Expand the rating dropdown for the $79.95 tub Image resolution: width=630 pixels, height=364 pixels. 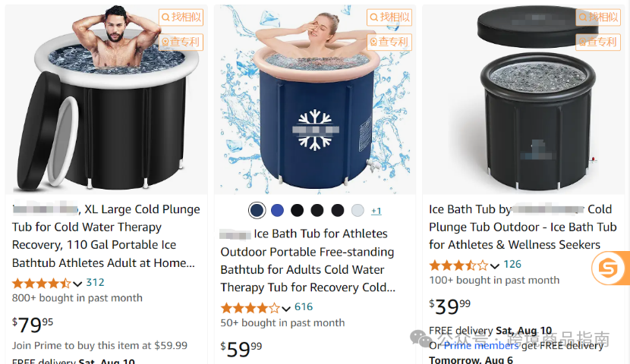(77, 284)
